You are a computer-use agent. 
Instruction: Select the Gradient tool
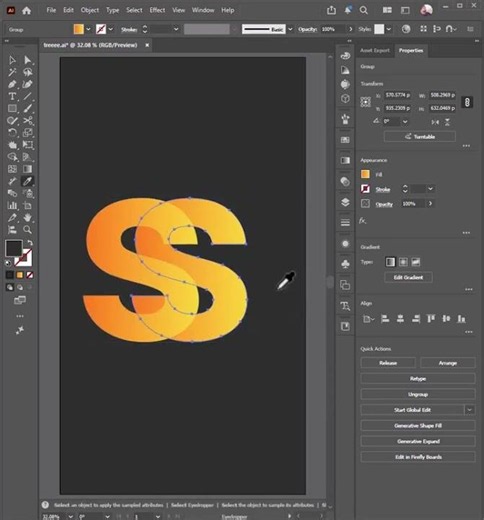[x=27, y=169]
